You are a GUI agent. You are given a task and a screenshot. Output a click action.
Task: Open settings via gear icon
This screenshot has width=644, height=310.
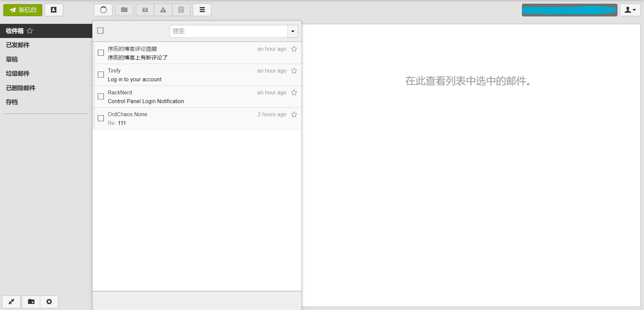pyautogui.click(x=49, y=302)
